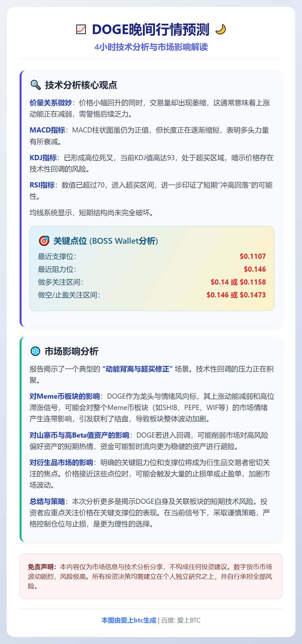Click the bold label 免责声明
Viewport: 302px width, 644px height.
click(42, 567)
